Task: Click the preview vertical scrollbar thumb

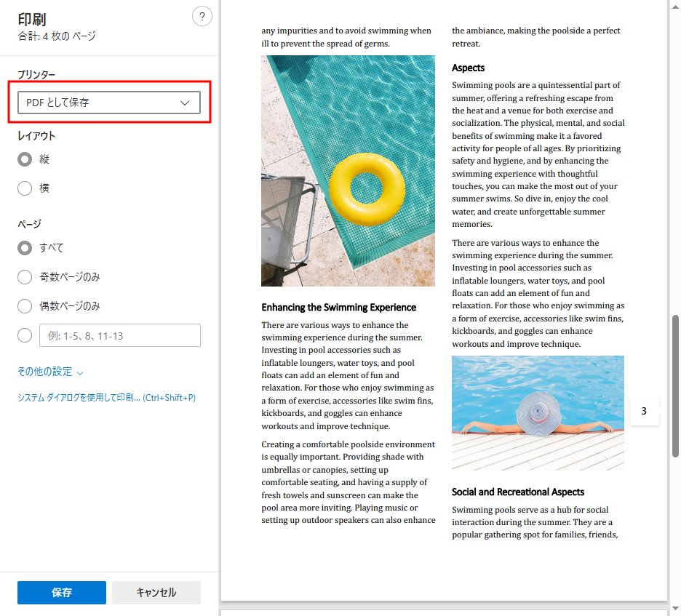Action: (x=675, y=385)
